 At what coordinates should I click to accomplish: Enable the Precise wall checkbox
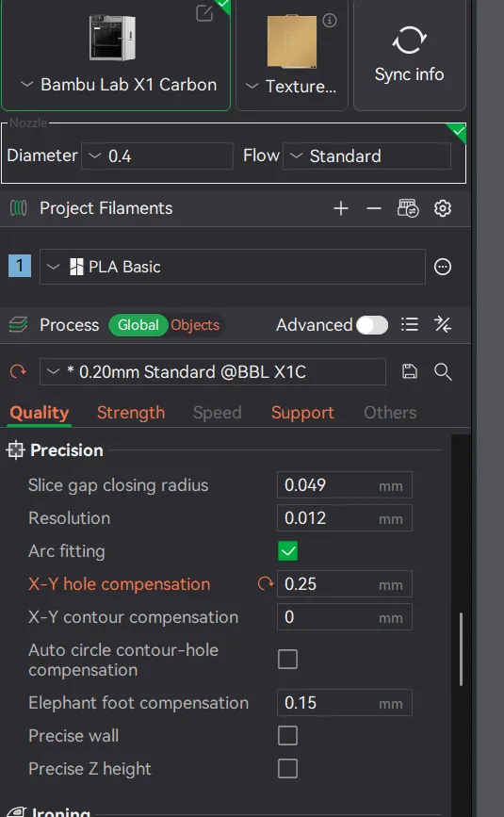(x=288, y=736)
